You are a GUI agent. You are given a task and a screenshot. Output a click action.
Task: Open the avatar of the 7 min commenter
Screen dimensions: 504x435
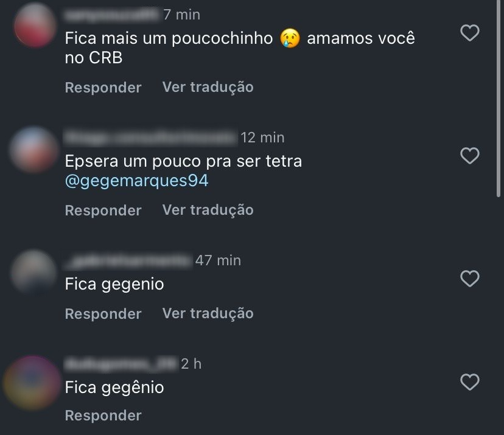tap(35, 25)
